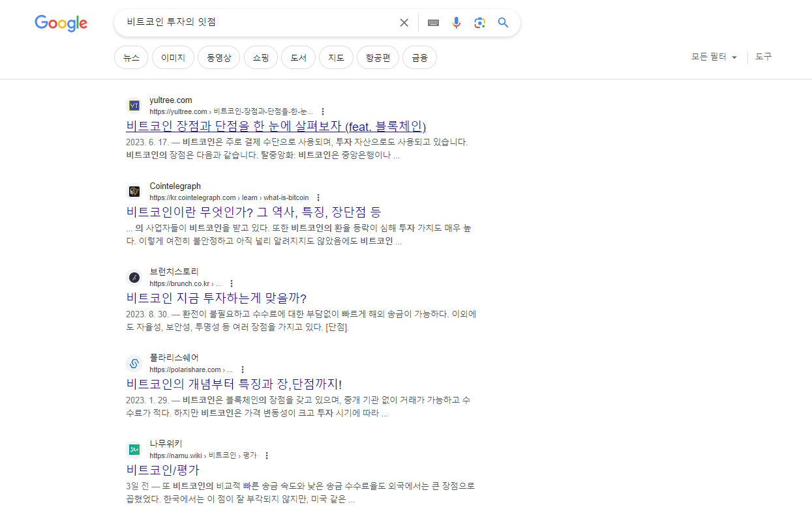
Task: Expand the 모든 필터 dropdown
Action: pos(714,57)
